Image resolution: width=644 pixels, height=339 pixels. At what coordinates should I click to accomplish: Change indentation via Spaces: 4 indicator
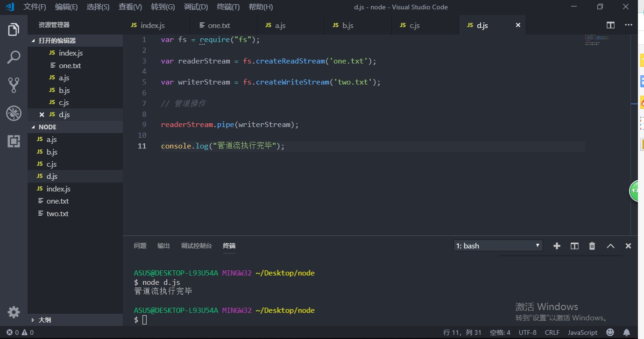click(x=500, y=332)
